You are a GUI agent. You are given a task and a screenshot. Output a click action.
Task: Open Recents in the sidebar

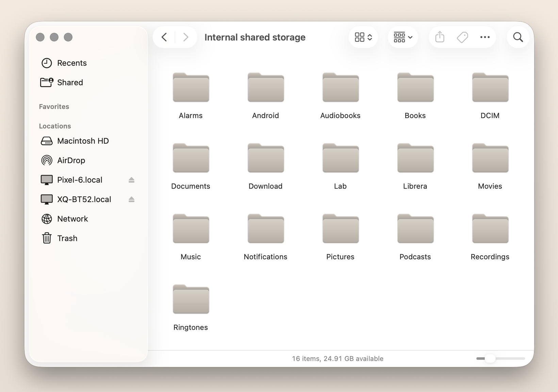coord(88,63)
